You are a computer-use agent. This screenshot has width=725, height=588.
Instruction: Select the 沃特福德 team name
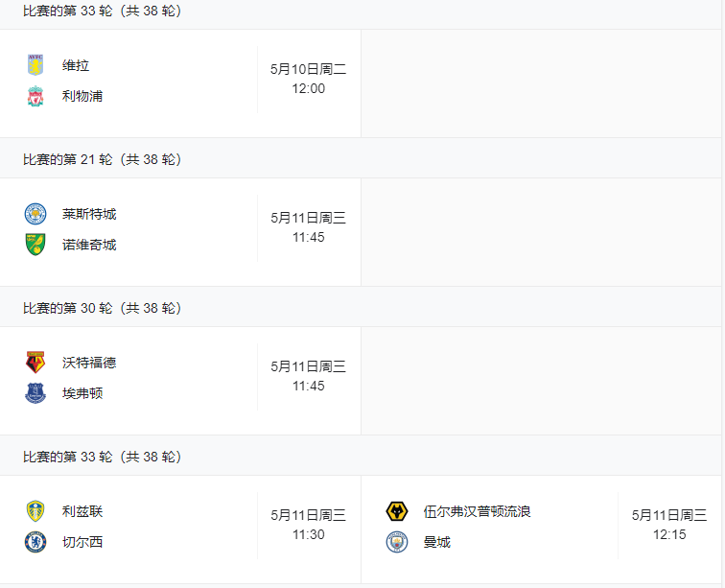point(89,363)
